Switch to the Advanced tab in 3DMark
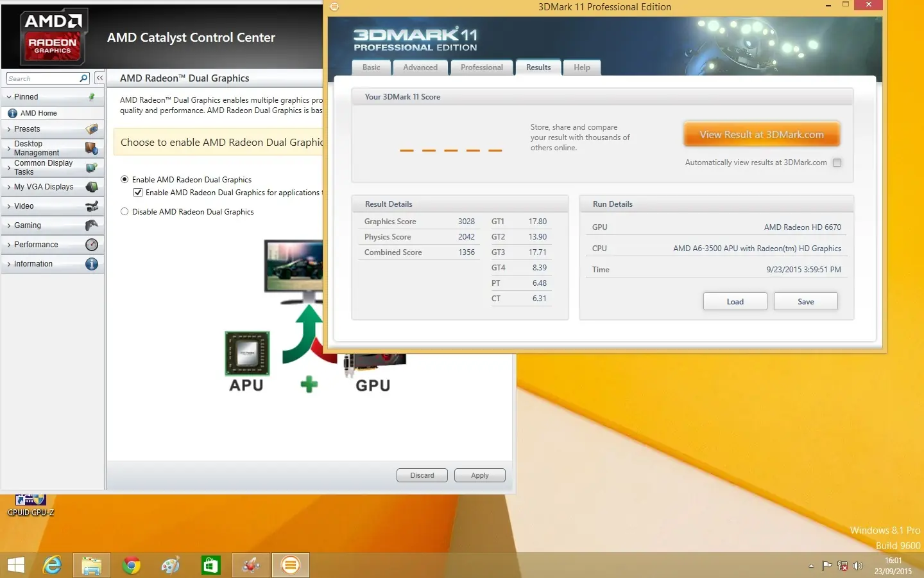The image size is (924, 578). 420,67
